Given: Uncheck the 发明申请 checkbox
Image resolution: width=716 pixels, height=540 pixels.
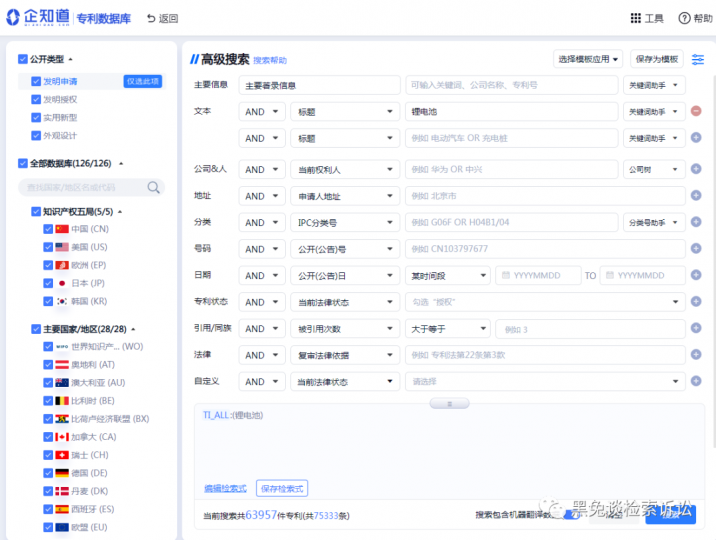Looking at the screenshot, I should point(36,81).
